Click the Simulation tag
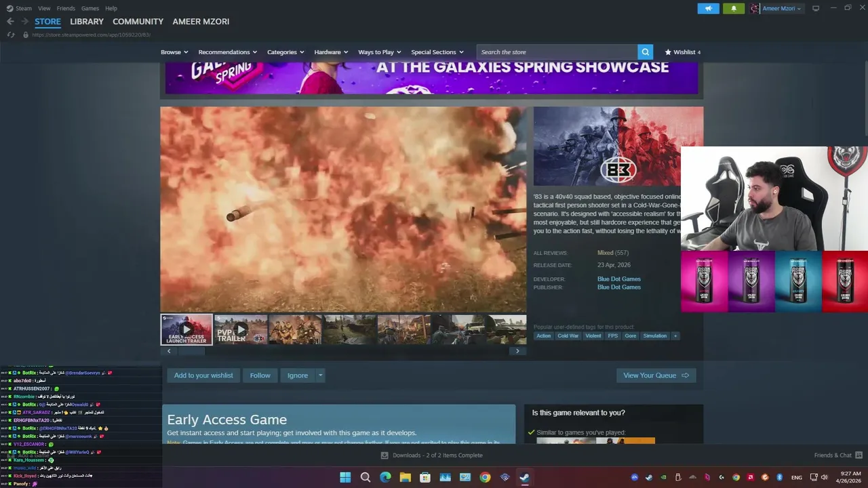The image size is (868, 488). pos(654,335)
